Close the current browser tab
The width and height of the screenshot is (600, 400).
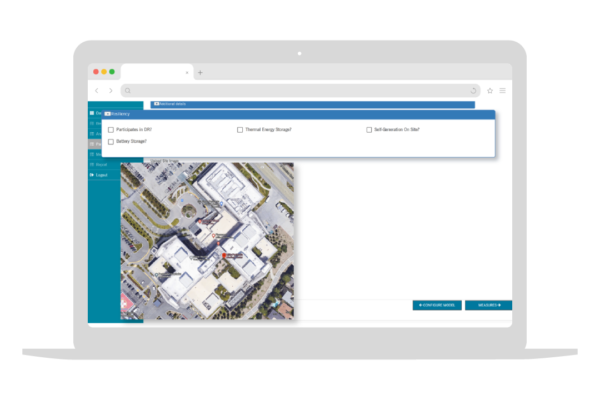[187, 72]
